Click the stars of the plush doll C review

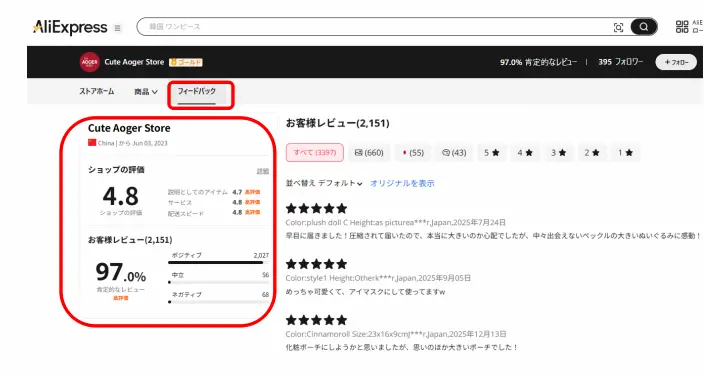(x=317, y=208)
